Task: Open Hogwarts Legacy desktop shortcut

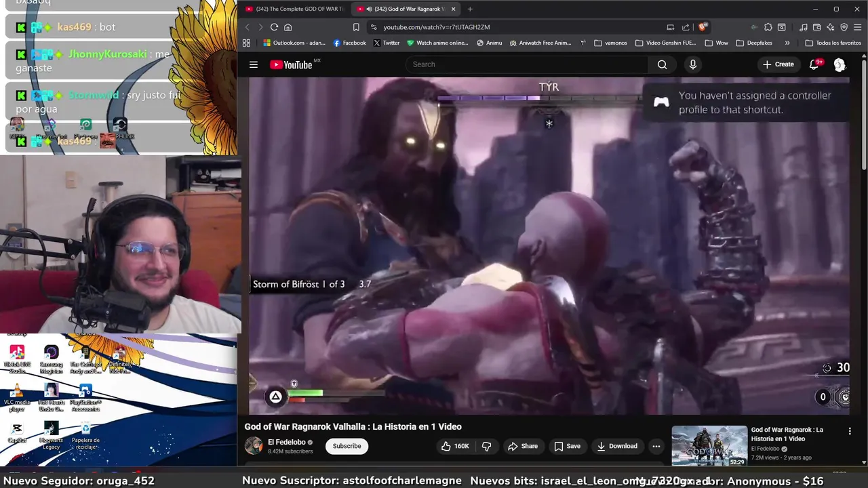Action: [x=51, y=435]
